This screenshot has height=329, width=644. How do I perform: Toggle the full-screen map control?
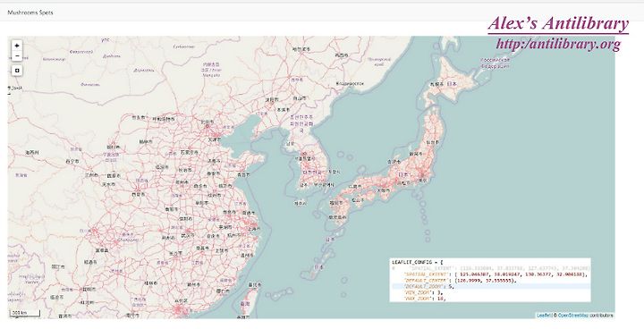pyautogui.click(x=17, y=71)
